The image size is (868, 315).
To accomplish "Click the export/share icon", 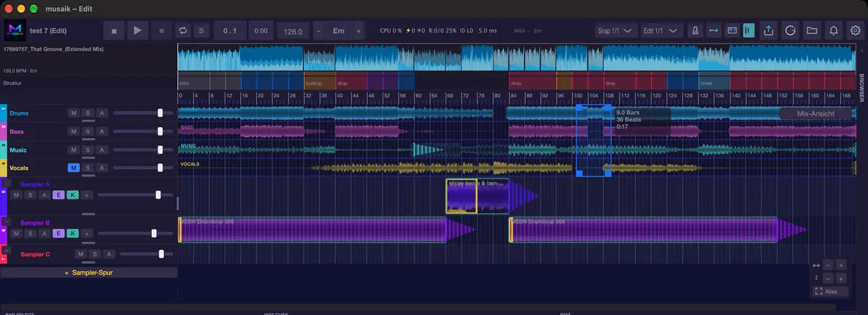I will coord(769,31).
